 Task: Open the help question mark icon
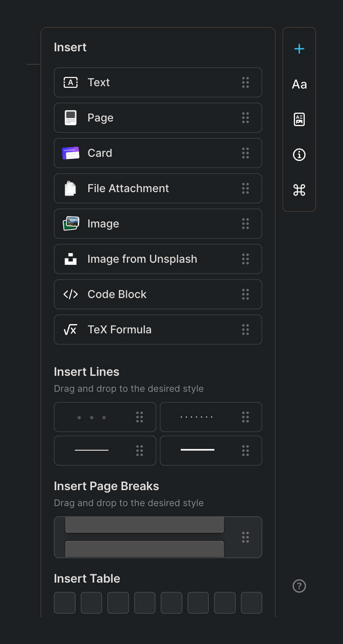point(299,586)
